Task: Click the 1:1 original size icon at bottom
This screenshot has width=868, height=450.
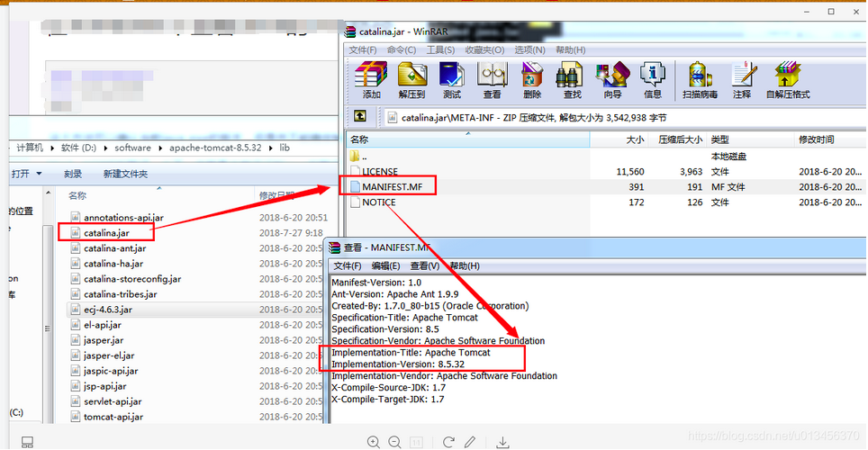Action: [x=416, y=442]
